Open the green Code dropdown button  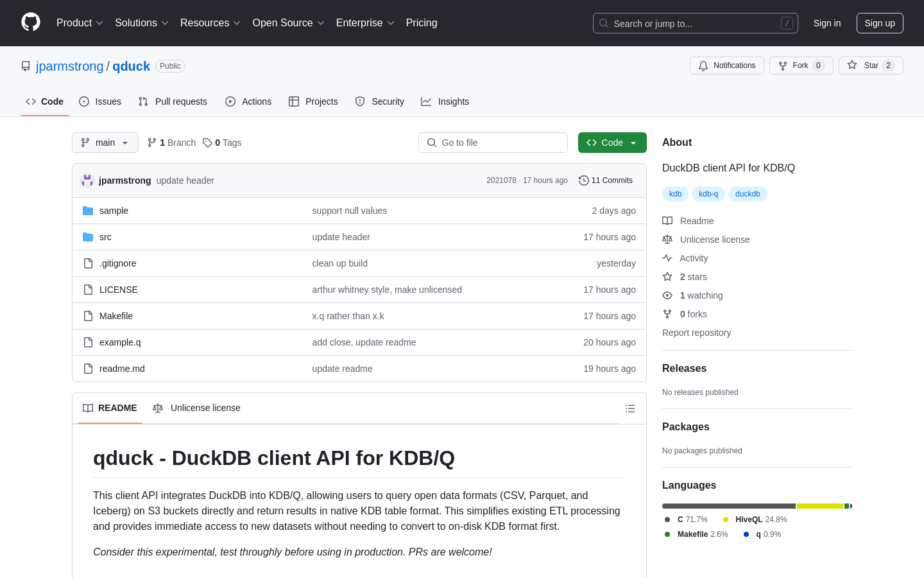[612, 143]
